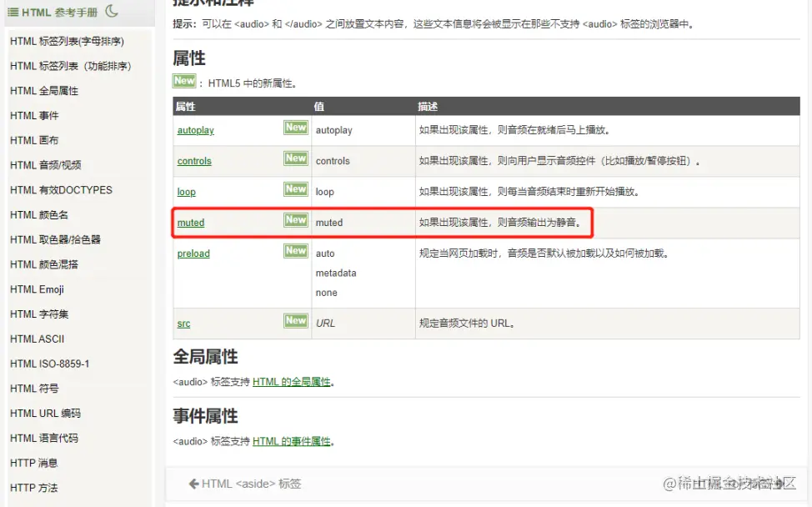Open HTML 标签列表 (功能排序) in sidebar

click(70, 66)
